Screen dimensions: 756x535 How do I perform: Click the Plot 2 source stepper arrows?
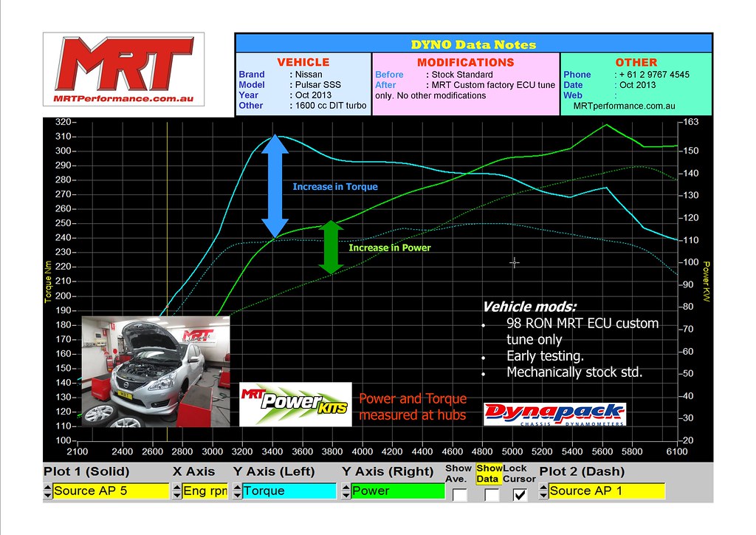pos(544,491)
